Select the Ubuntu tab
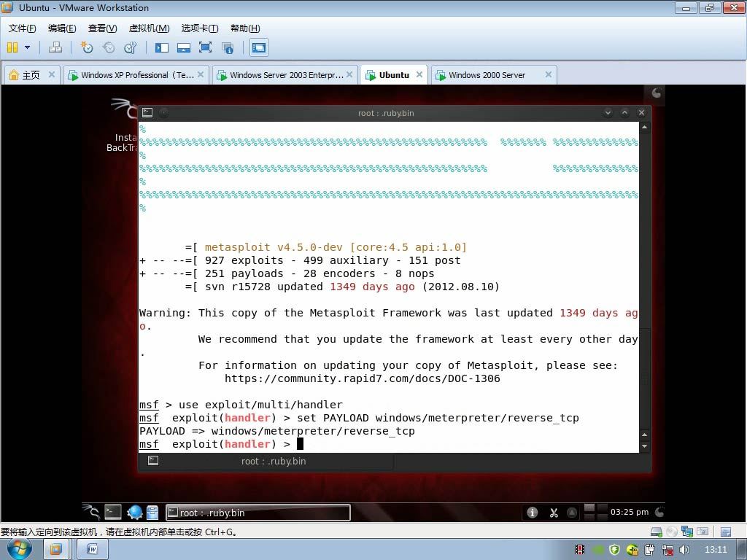 point(394,75)
